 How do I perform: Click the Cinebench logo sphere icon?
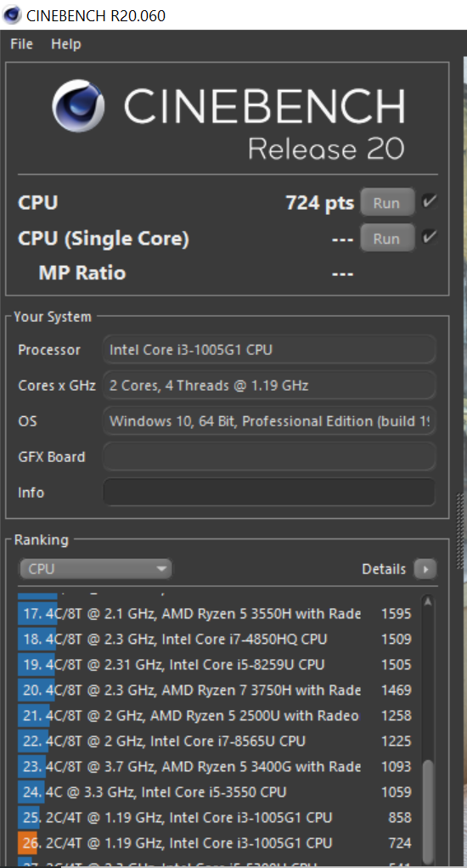78,105
